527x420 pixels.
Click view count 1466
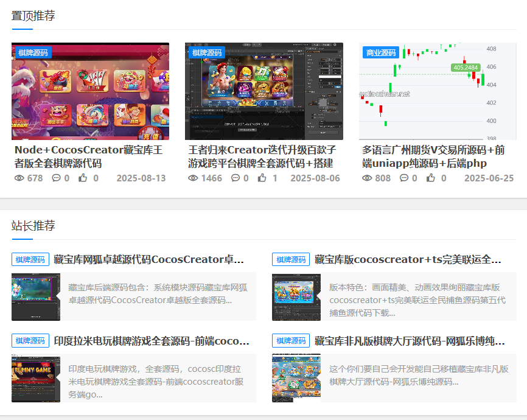211,178
